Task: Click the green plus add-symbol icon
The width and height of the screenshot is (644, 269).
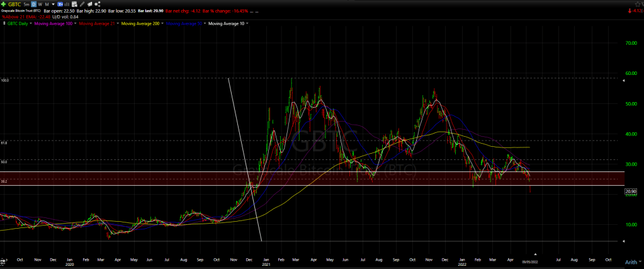Action: pyautogui.click(x=4, y=4)
